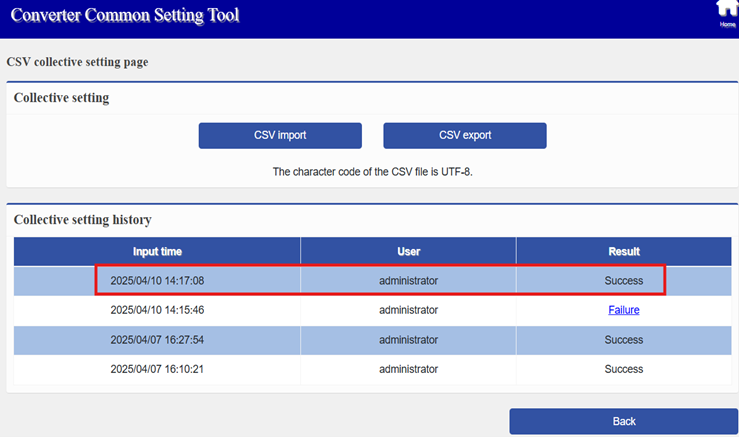
Task: Click the User column header
Action: [408, 251]
